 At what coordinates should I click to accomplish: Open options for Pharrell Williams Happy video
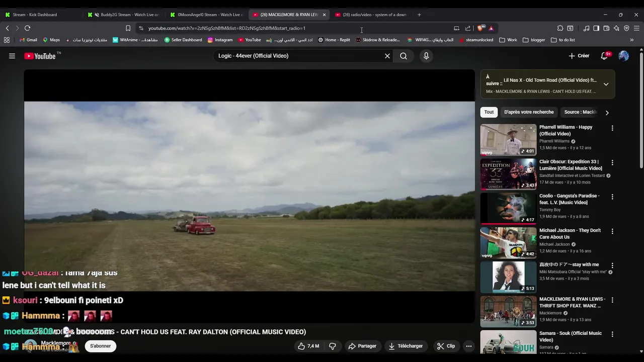coord(612,128)
